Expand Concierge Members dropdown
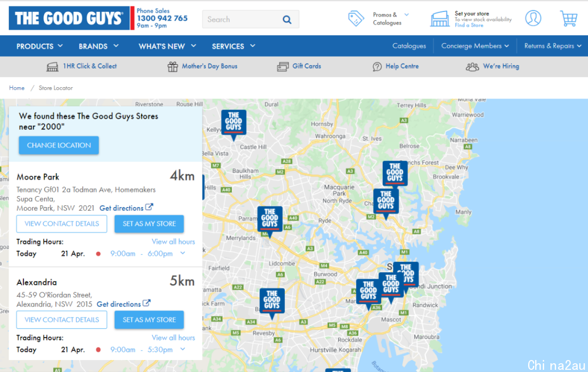588x372 pixels. [475, 46]
